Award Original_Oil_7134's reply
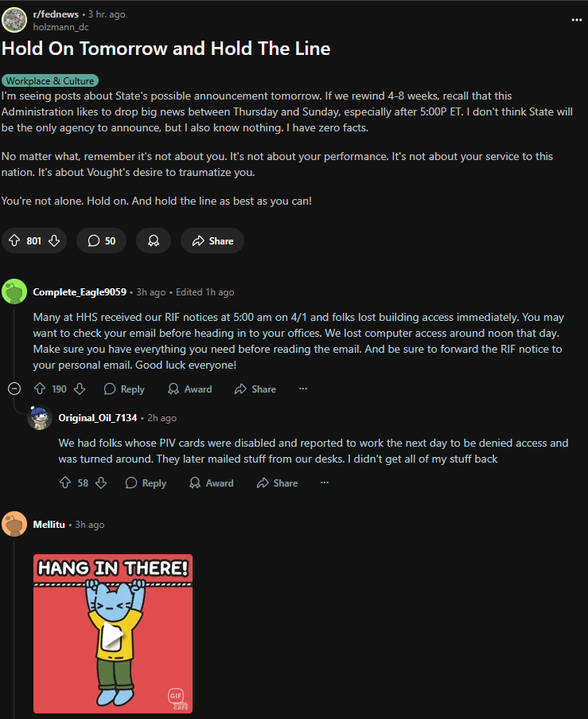This screenshot has width=588, height=719. (x=212, y=483)
